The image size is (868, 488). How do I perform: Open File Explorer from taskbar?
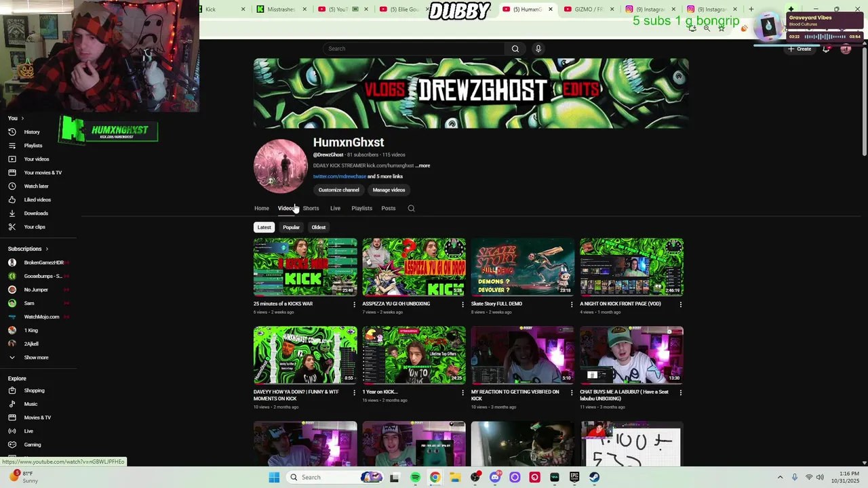(454, 477)
